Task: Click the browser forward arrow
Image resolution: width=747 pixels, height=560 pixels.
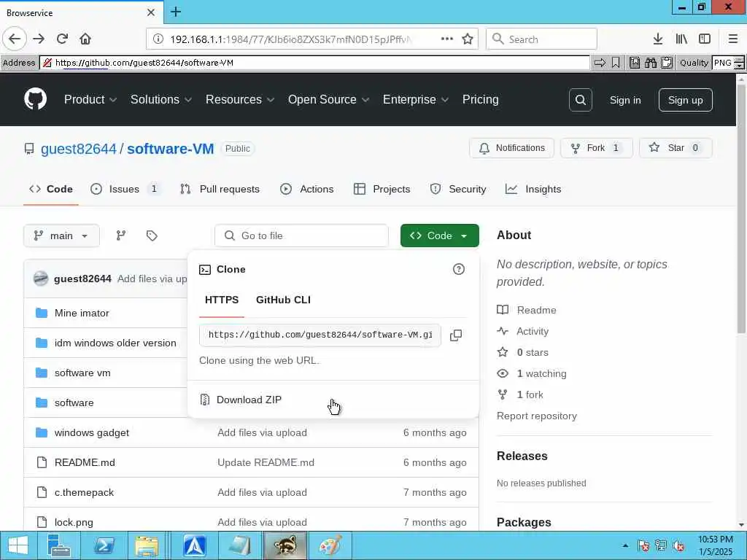Action: pyautogui.click(x=39, y=39)
